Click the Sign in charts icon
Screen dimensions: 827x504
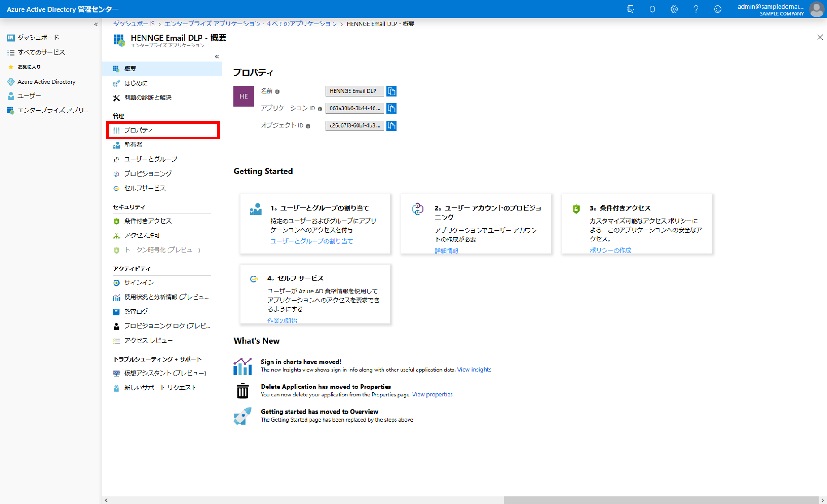click(242, 366)
